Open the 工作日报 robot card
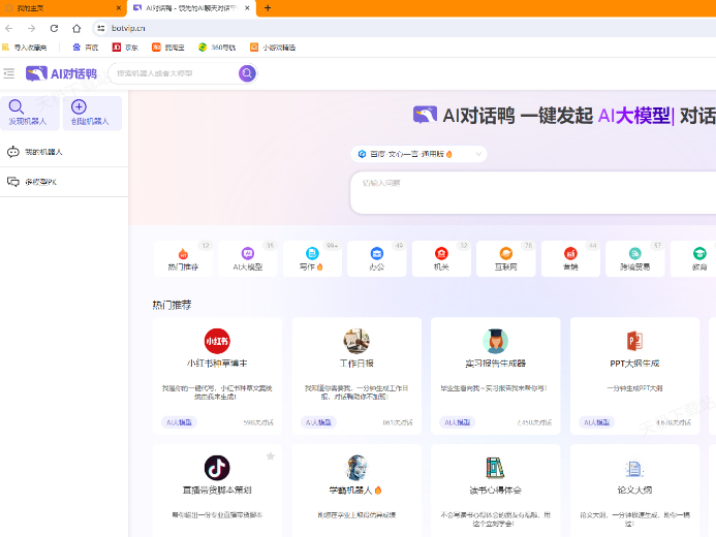Image resolution: width=716 pixels, height=537 pixels. pyautogui.click(x=357, y=376)
